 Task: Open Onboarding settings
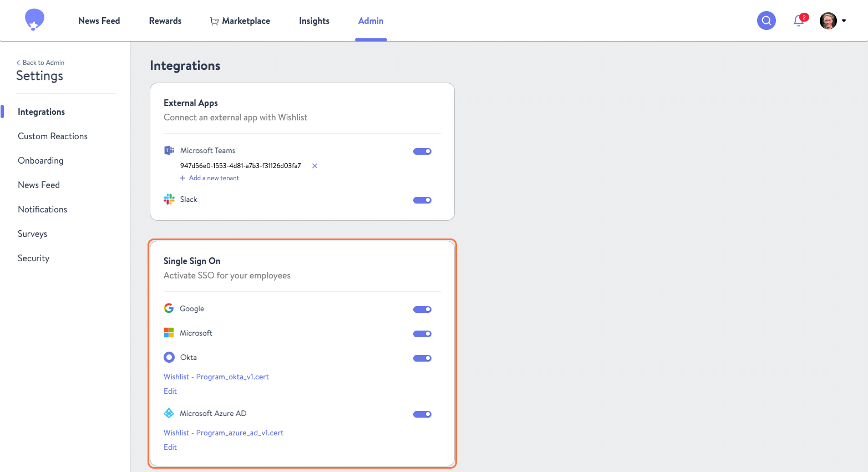click(x=40, y=160)
